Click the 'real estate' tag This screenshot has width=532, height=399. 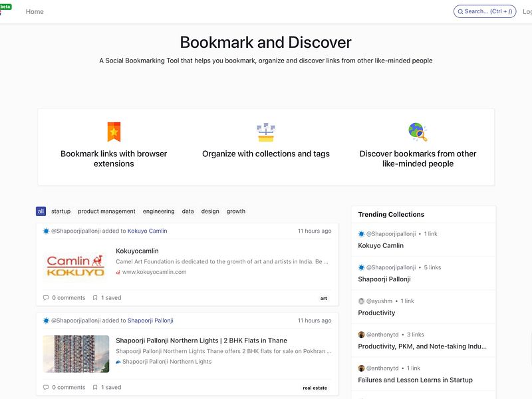(x=315, y=388)
